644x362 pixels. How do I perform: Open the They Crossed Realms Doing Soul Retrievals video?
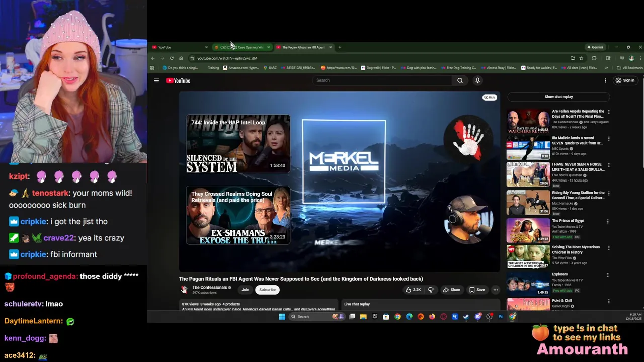coord(238,215)
